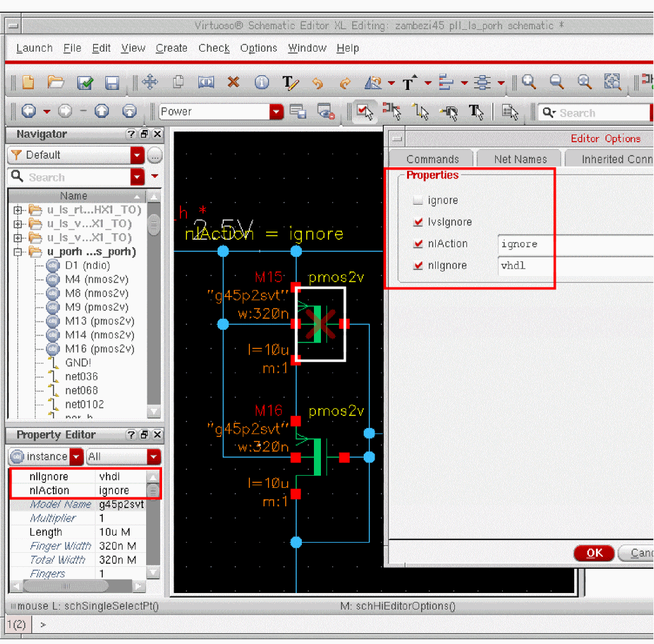Viewport: 654px width, 644px height.
Task: Click the Save icon in the toolbar
Action: [112, 82]
